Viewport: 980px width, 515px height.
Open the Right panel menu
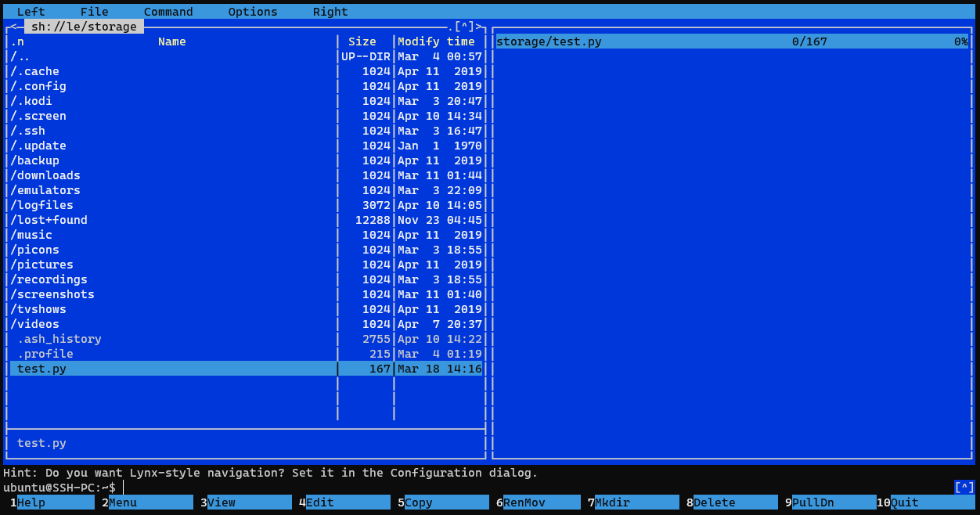point(330,12)
